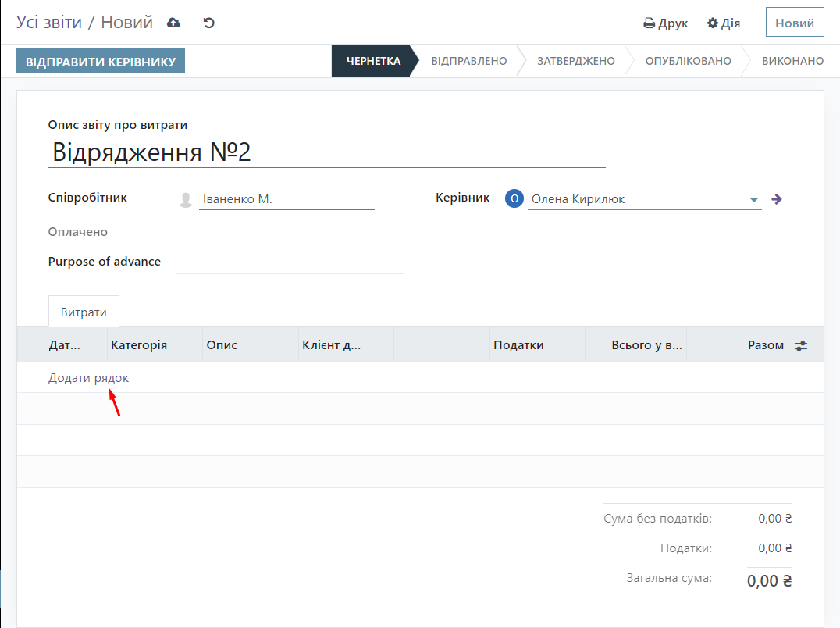
Task: Click the employee field Іваненко М.
Action: 287,199
